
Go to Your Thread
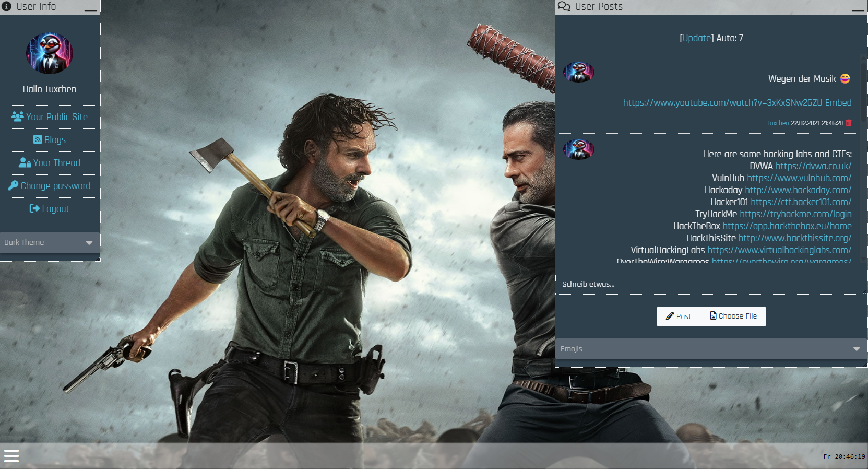click(50, 163)
